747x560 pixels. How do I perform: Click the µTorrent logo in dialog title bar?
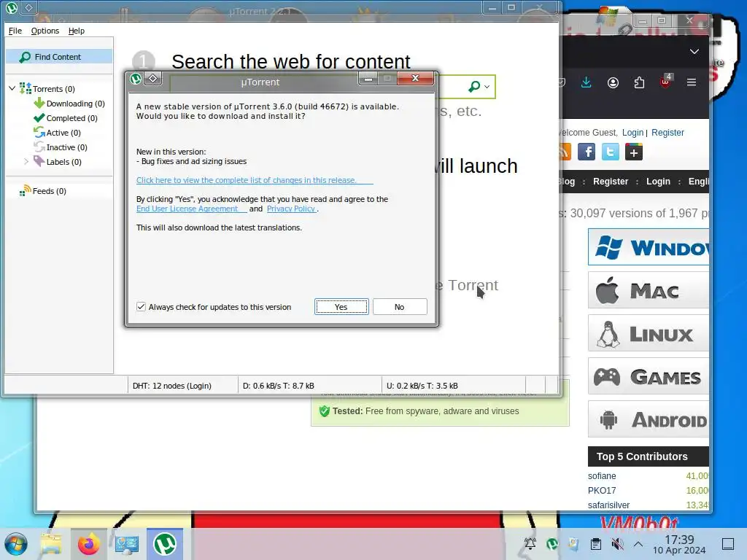pyautogui.click(x=136, y=79)
